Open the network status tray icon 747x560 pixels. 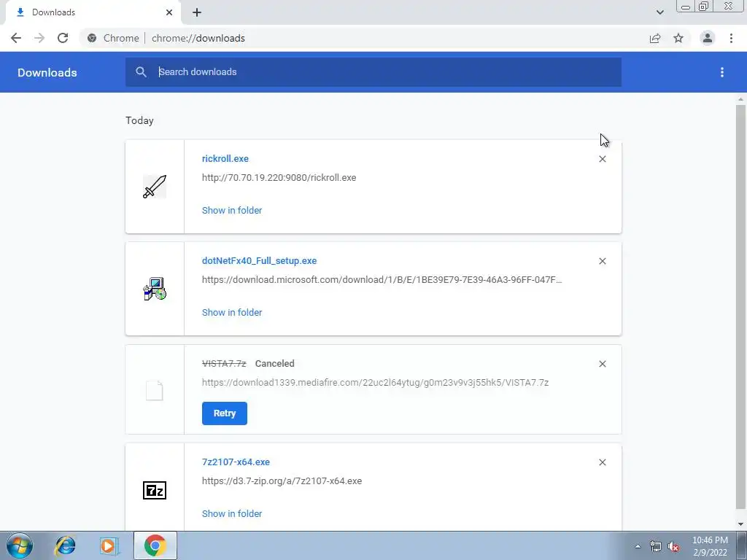tap(656, 546)
